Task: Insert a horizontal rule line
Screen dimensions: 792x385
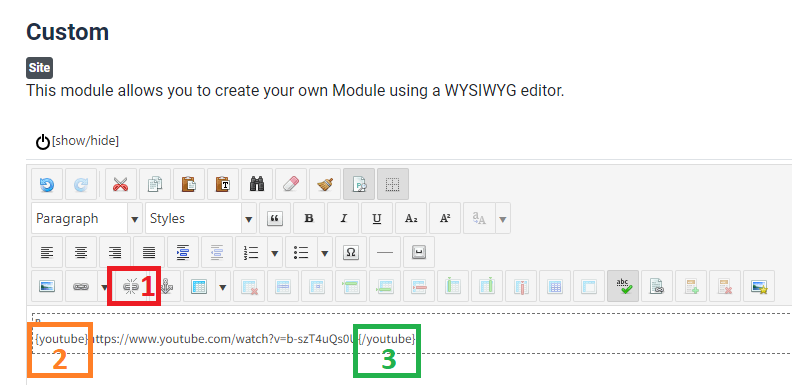Action: [385, 252]
